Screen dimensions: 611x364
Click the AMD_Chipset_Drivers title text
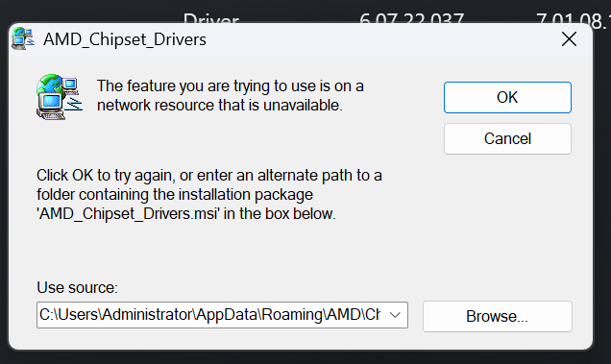point(125,39)
